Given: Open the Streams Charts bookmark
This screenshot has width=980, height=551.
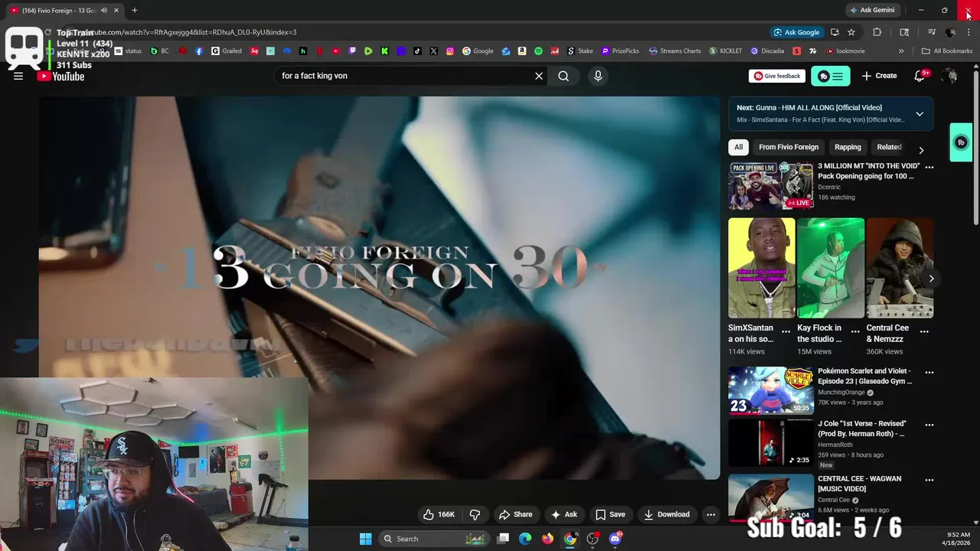Looking at the screenshot, I should click(675, 51).
